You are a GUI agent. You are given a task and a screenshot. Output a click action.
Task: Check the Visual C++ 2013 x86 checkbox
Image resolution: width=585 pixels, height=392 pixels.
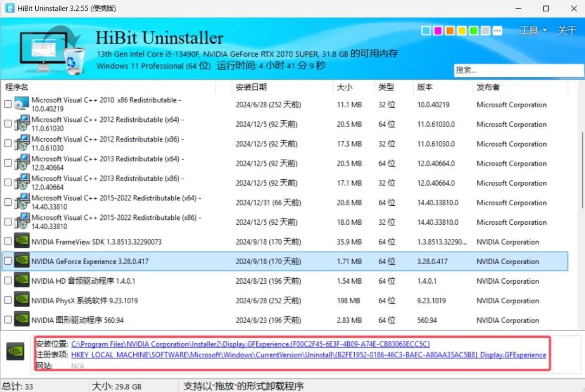pos(8,182)
